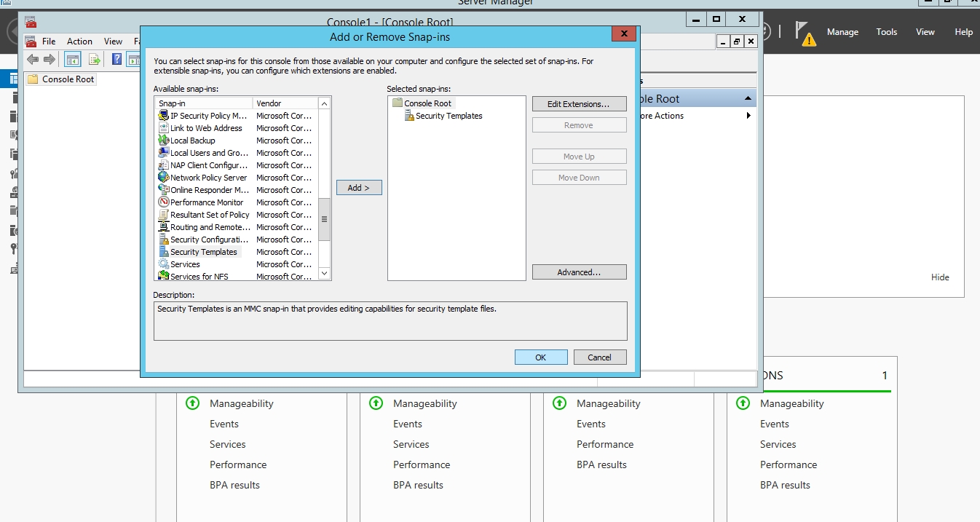Open the Advanced options button
This screenshot has width=980, height=522.
click(x=579, y=272)
